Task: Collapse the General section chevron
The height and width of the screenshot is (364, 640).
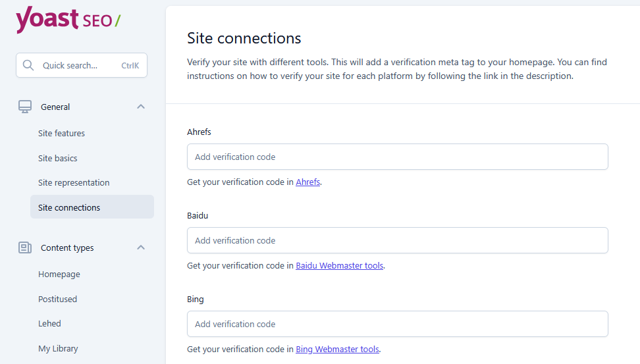Action: pyautogui.click(x=140, y=107)
